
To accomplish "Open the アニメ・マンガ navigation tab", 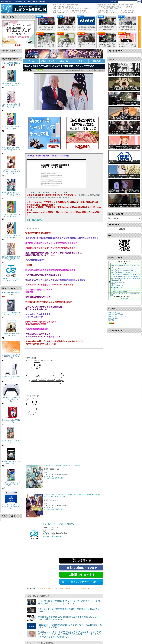I will point(47,61).
